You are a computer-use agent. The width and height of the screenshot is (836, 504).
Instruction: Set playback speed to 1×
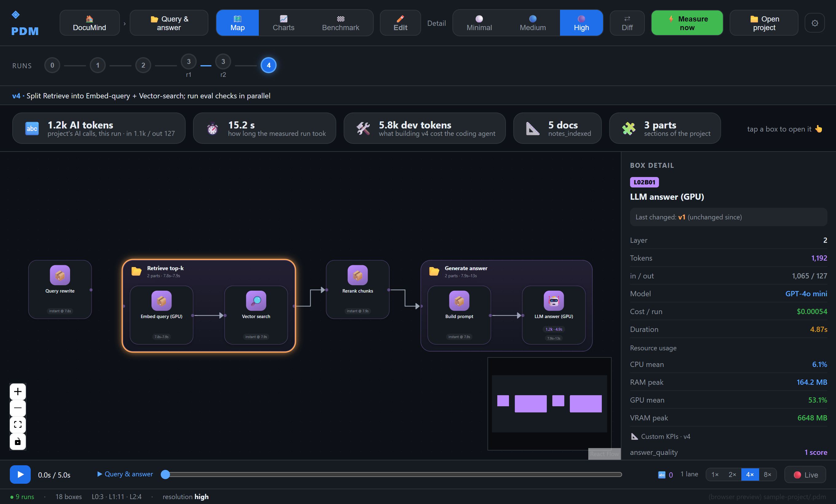tap(715, 474)
